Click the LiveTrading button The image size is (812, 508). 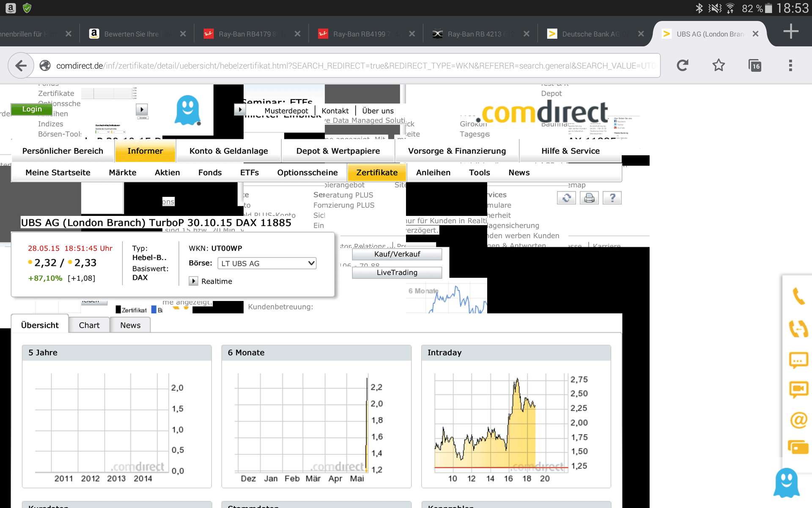point(397,273)
